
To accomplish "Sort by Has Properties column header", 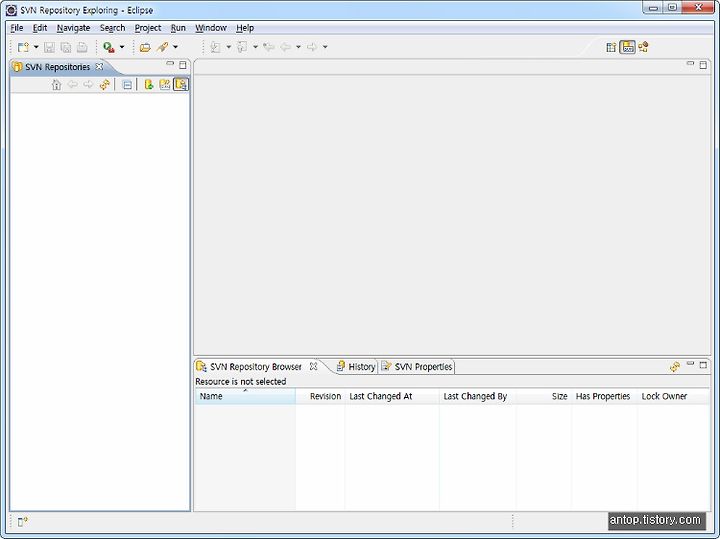I will 604,396.
